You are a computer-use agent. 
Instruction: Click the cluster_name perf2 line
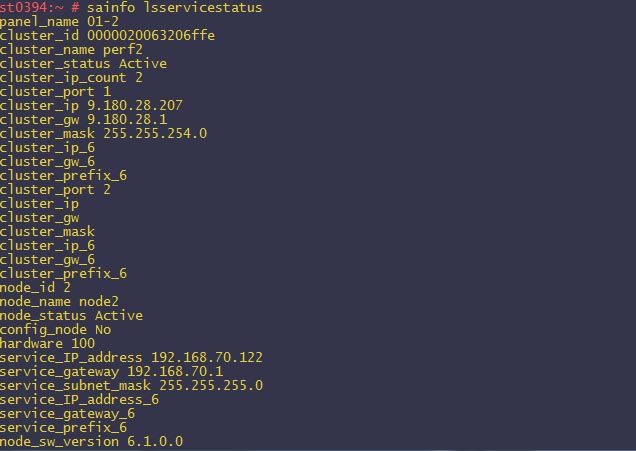tap(72, 50)
